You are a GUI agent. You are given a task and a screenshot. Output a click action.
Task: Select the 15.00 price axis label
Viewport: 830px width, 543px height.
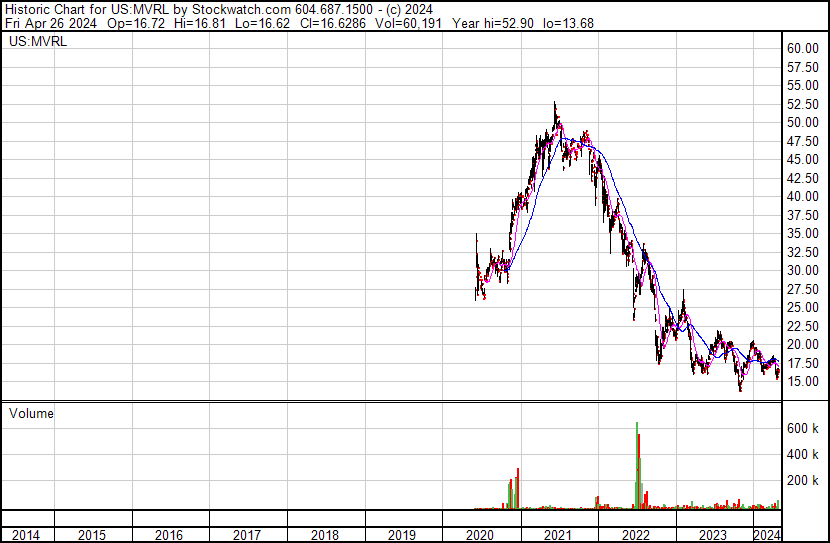coord(803,382)
